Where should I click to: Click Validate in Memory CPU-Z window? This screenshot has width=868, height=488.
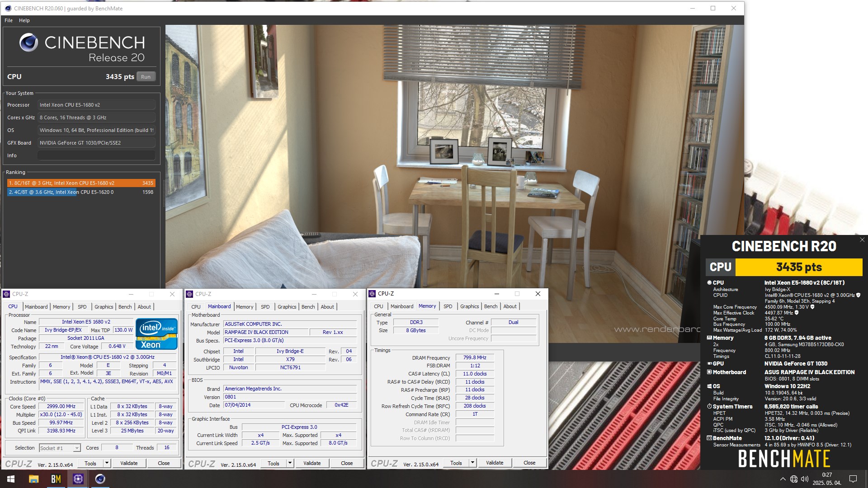495,463
